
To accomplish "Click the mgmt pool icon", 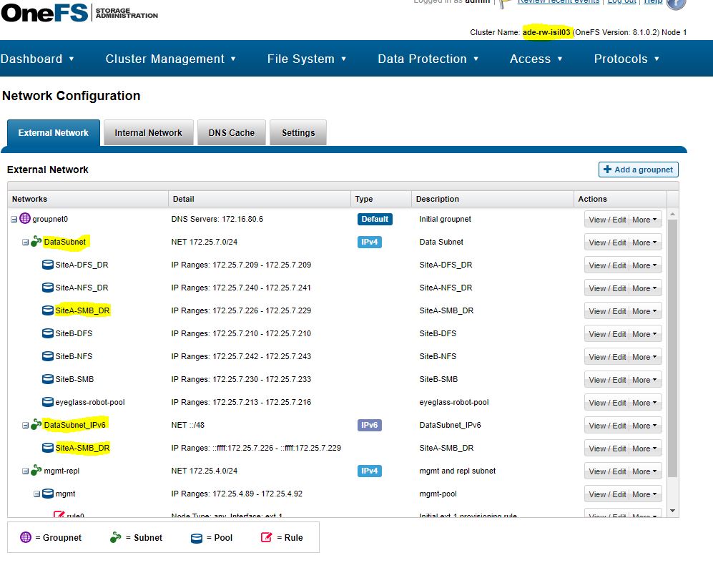I will point(48,494).
